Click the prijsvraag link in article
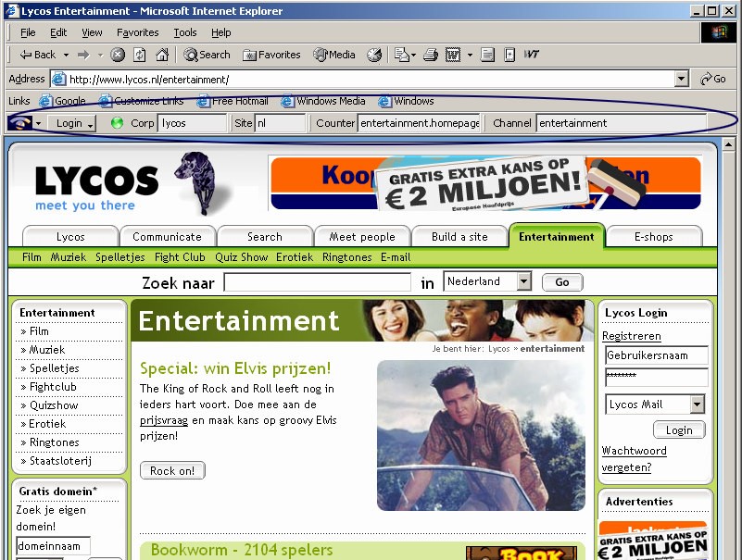742x560 pixels. 164,420
